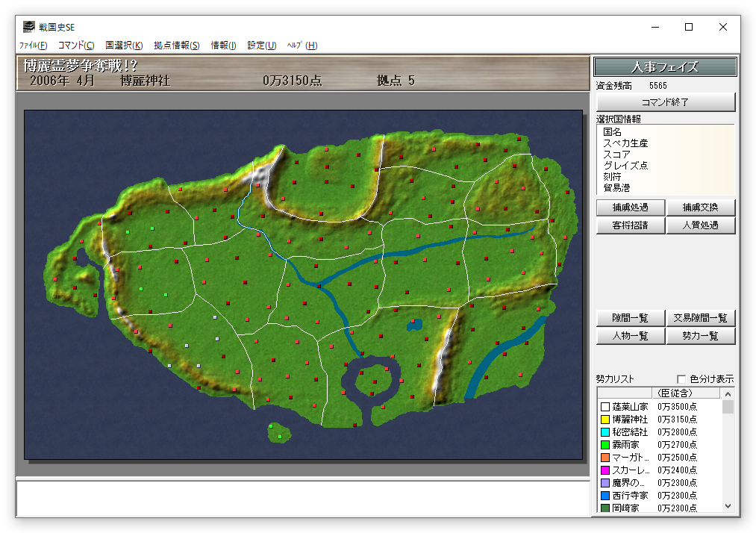
Task: Click the white 蓬莱山家 faction color box
Action: pyautogui.click(x=605, y=407)
